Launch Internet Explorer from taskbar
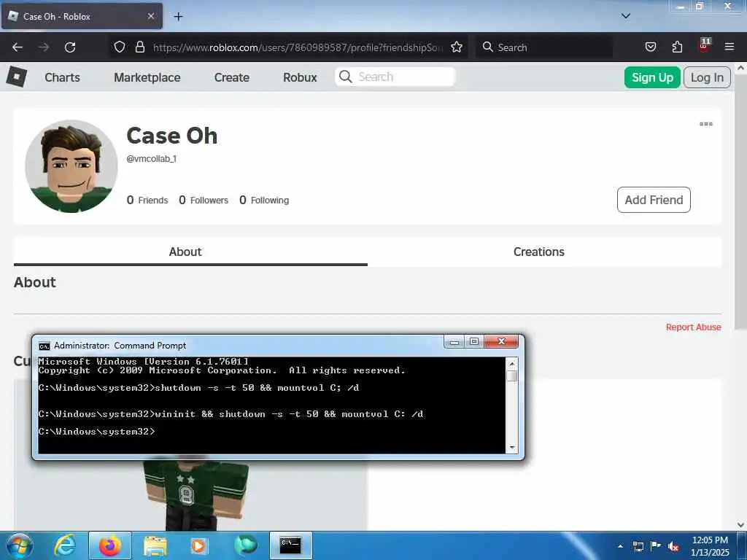The width and height of the screenshot is (747, 560). click(x=65, y=545)
